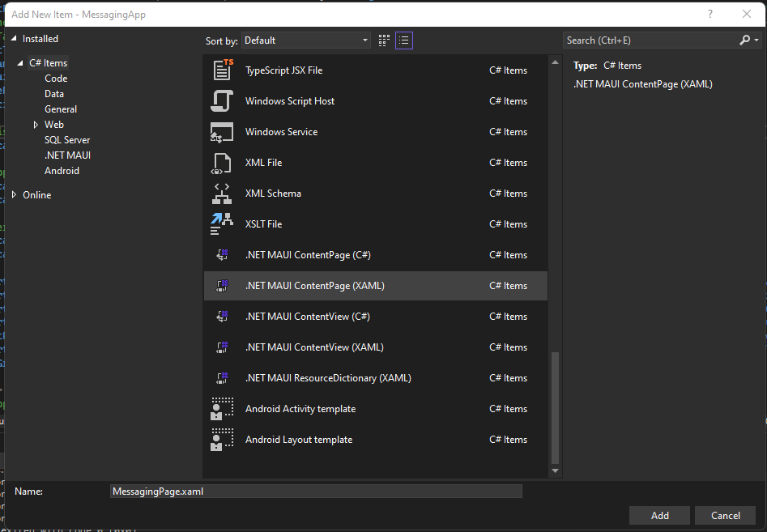
Task: Expand the Web category node
Action: 36,125
